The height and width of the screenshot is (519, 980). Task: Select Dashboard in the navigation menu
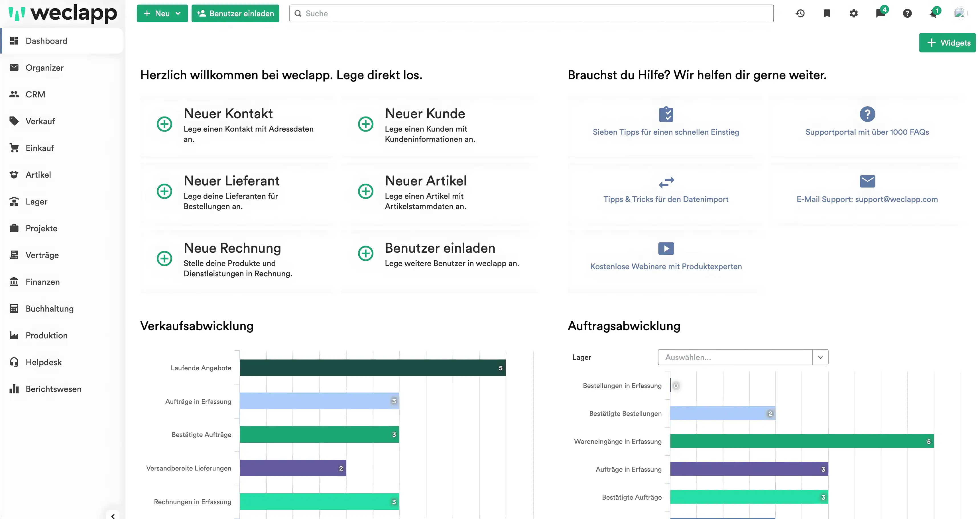[x=46, y=41]
